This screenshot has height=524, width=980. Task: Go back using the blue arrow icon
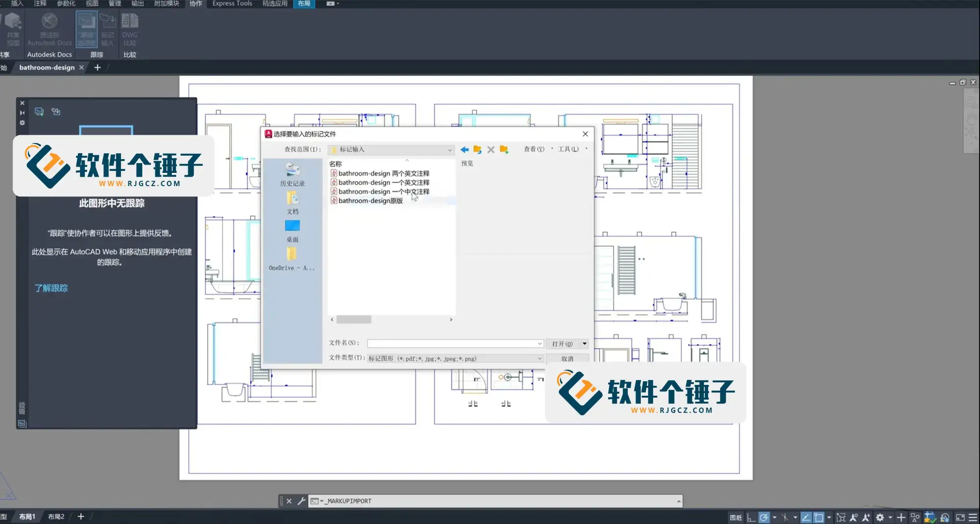pyautogui.click(x=465, y=149)
